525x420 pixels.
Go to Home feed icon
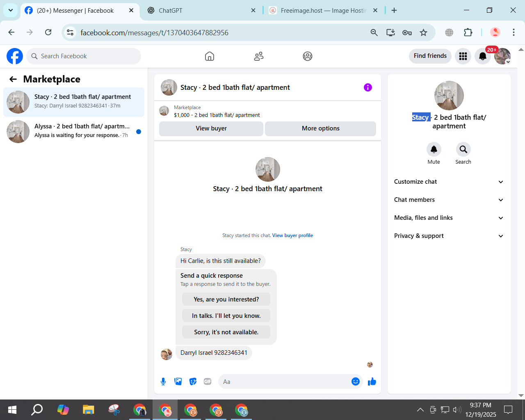tap(210, 56)
